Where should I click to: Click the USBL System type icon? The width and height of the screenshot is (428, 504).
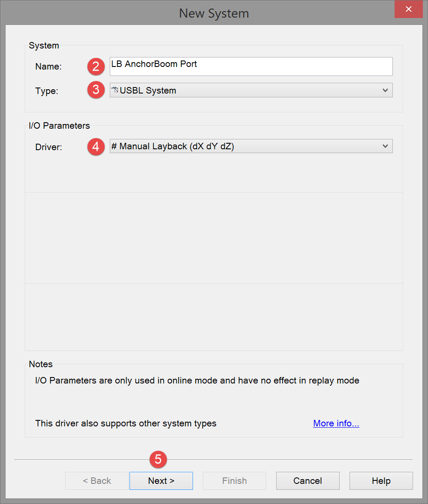tap(115, 90)
